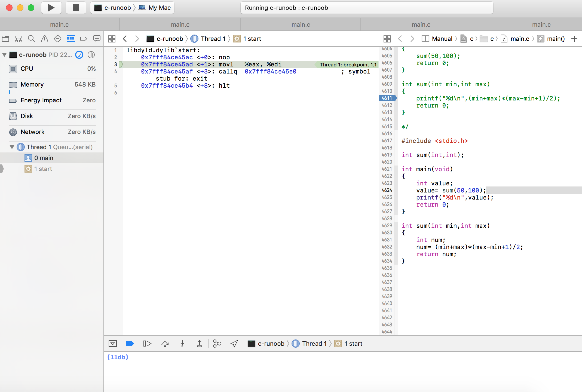The height and width of the screenshot is (392, 582).
Task: Show the Breakpoint navigator icon
Action: (84, 39)
